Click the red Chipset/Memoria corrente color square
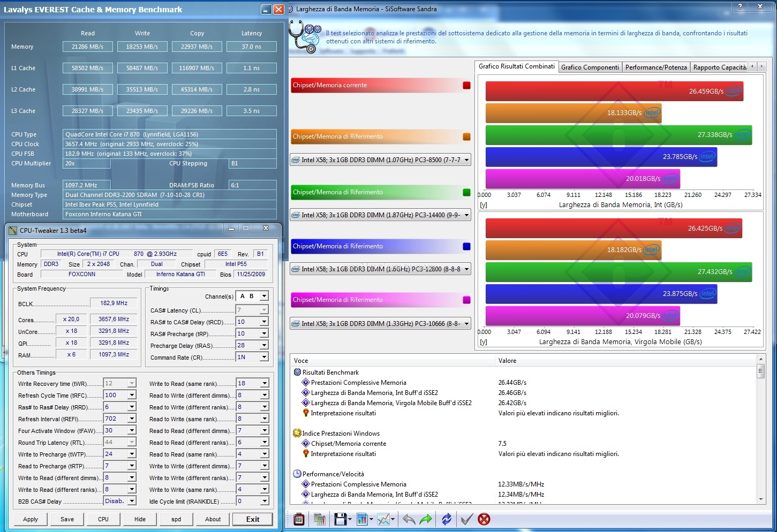 pos(466,85)
